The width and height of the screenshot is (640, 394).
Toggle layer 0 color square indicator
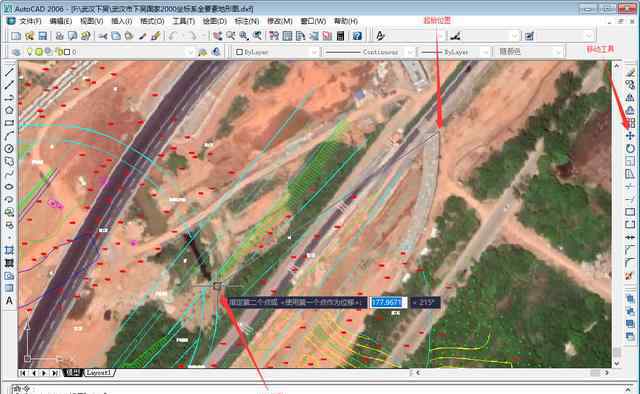67,52
